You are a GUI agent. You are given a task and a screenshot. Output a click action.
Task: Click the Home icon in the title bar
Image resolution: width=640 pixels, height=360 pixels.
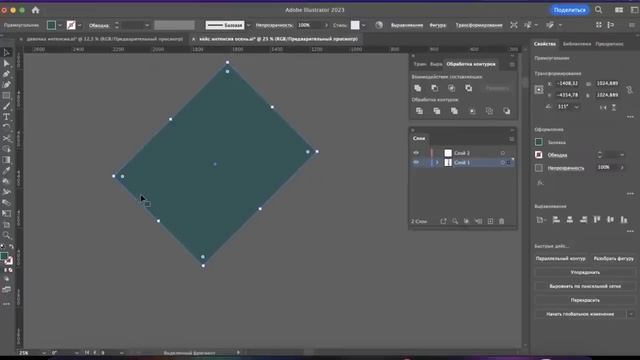point(36,10)
